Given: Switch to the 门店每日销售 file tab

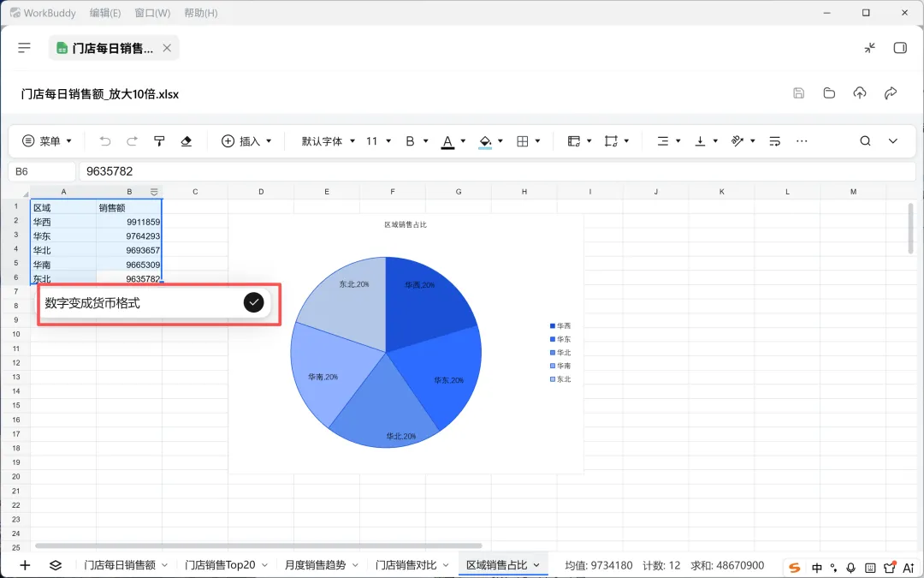Looking at the screenshot, I should pyautogui.click(x=112, y=48).
